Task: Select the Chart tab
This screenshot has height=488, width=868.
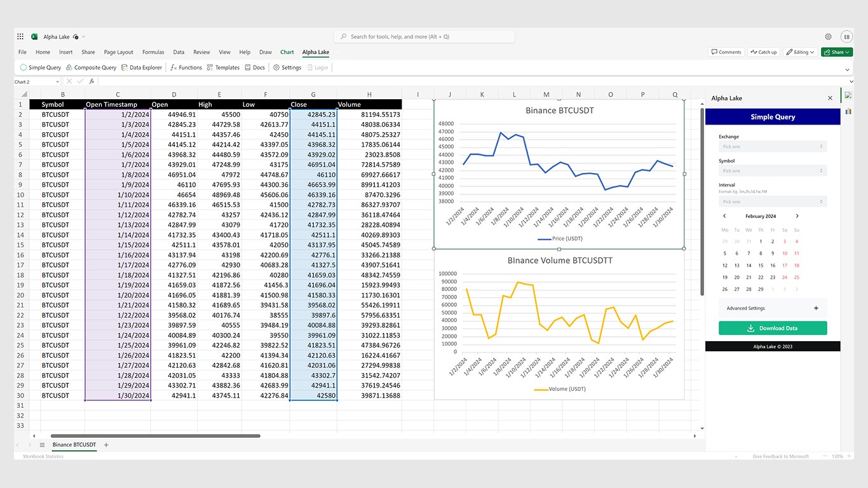Action: pyautogui.click(x=287, y=52)
